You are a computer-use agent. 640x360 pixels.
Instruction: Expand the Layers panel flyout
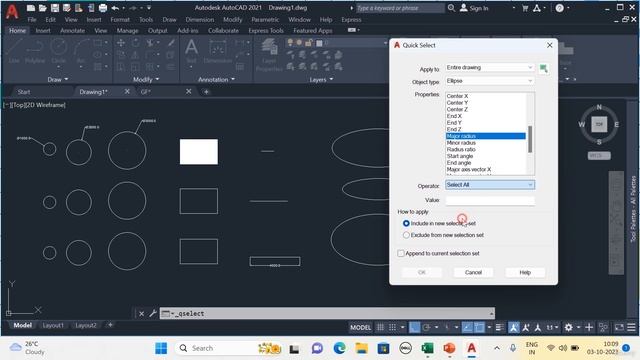(321, 80)
